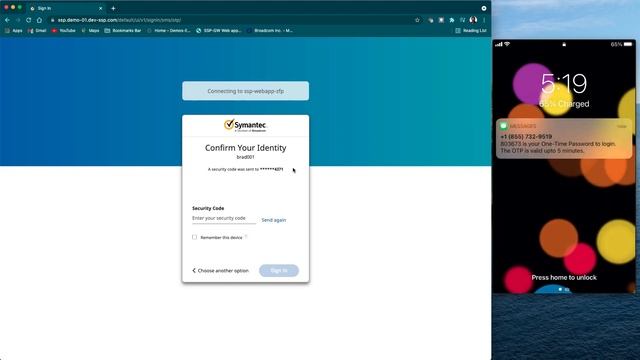The height and width of the screenshot is (360, 640).
Task: Click the address bar URL
Action: tap(119, 20)
